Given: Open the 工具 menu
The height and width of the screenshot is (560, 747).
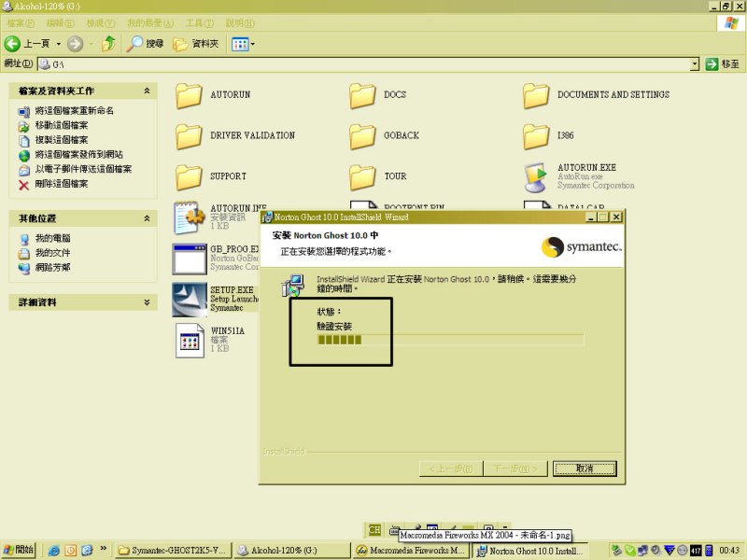Looking at the screenshot, I should click(x=200, y=22).
